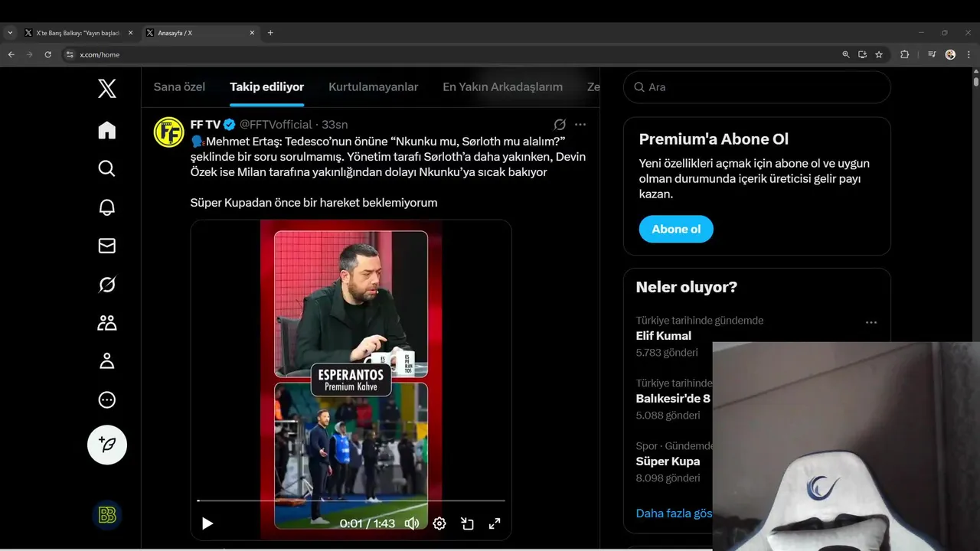980x551 pixels.
Task: Click the verified badge next to FF TV
Action: 230,125
